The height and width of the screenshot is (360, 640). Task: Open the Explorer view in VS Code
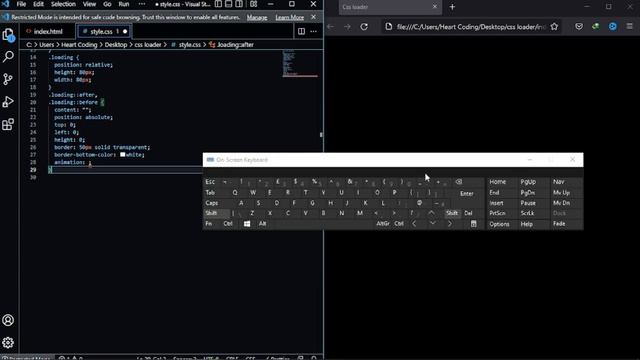click(x=8, y=35)
